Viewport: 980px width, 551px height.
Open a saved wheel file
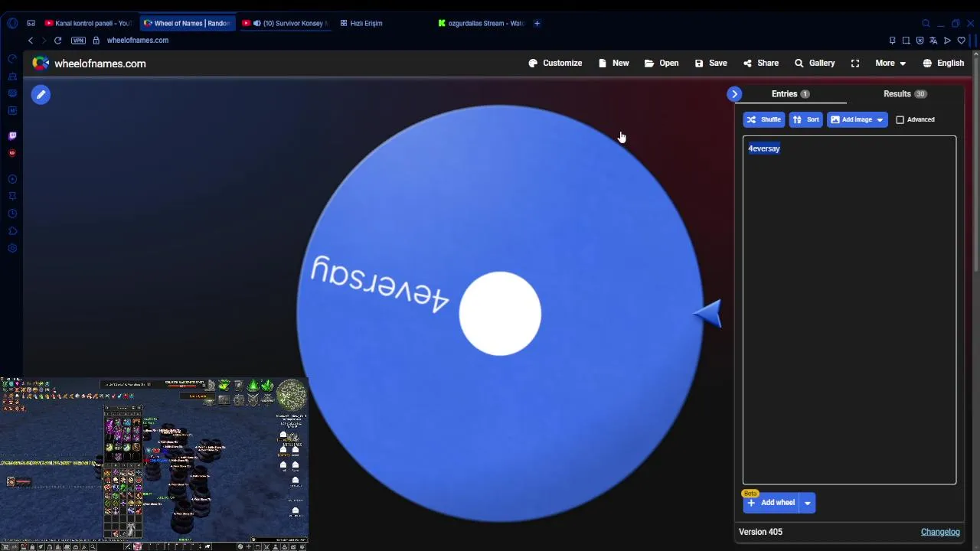(x=661, y=64)
